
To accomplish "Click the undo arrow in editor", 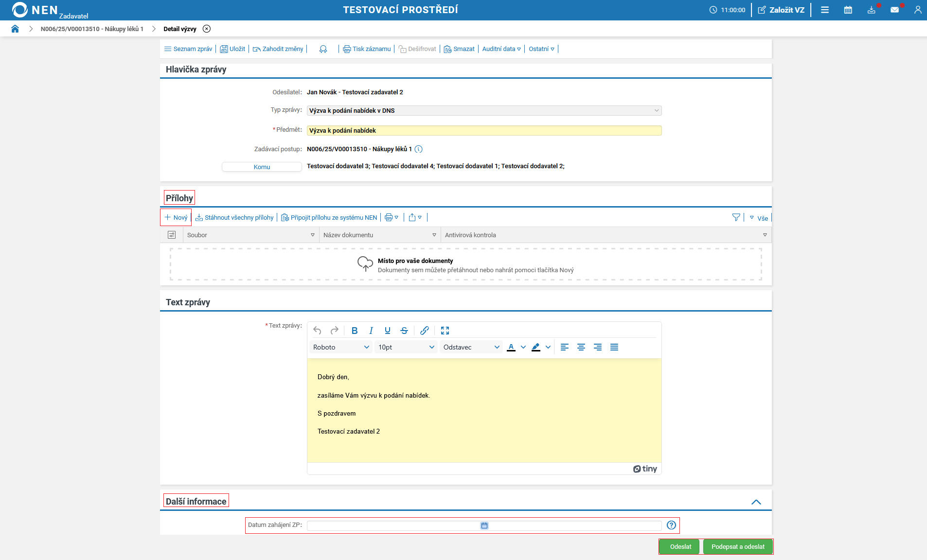I will [x=317, y=331].
